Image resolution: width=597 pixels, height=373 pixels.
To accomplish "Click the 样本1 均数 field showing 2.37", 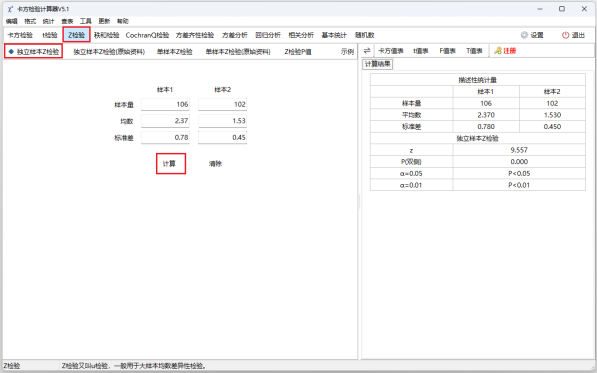I will click(x=165, y=121).
